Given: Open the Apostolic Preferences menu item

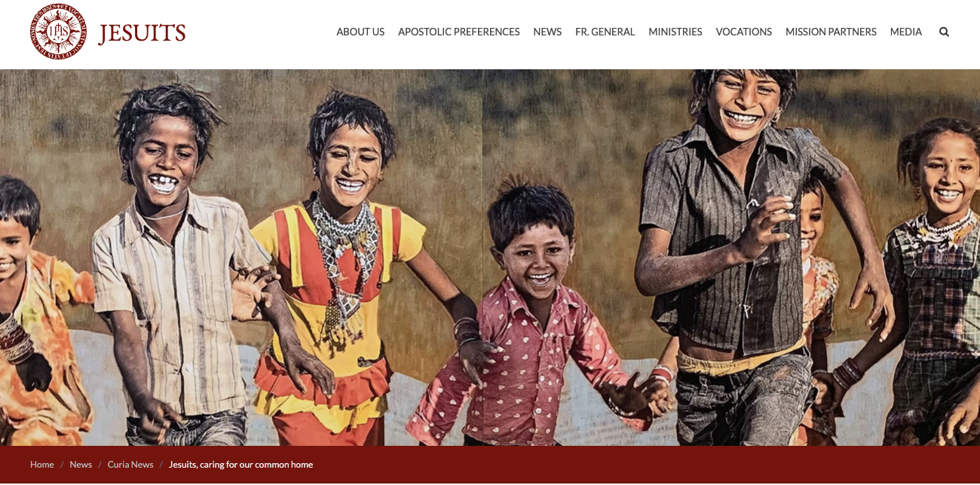Looking at the screenshot, I should (x=459, y=32).
